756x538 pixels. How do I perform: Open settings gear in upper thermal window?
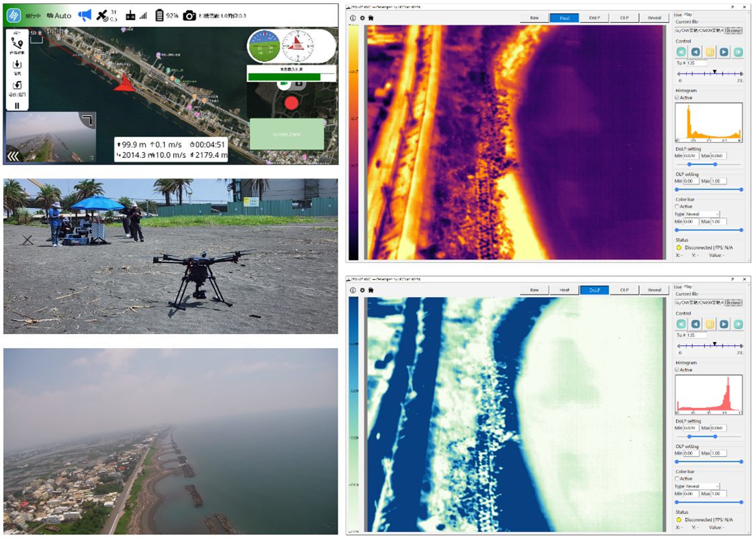click(x=363, y=18)
